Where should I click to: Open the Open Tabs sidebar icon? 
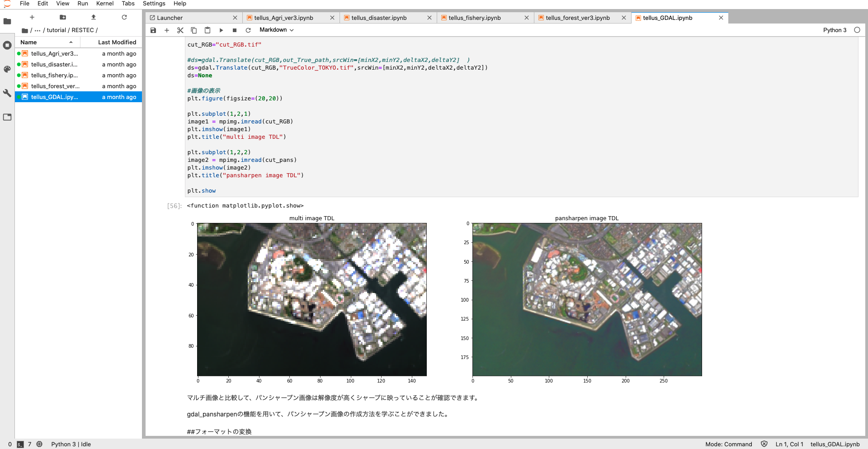pyautogui.click(x=7, y=117)
